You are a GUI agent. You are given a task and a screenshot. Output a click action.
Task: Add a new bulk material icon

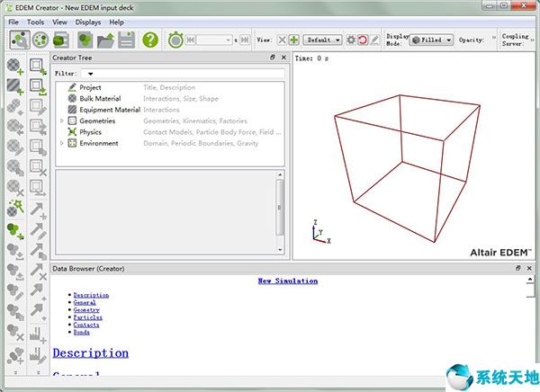(x=14, y=66)
